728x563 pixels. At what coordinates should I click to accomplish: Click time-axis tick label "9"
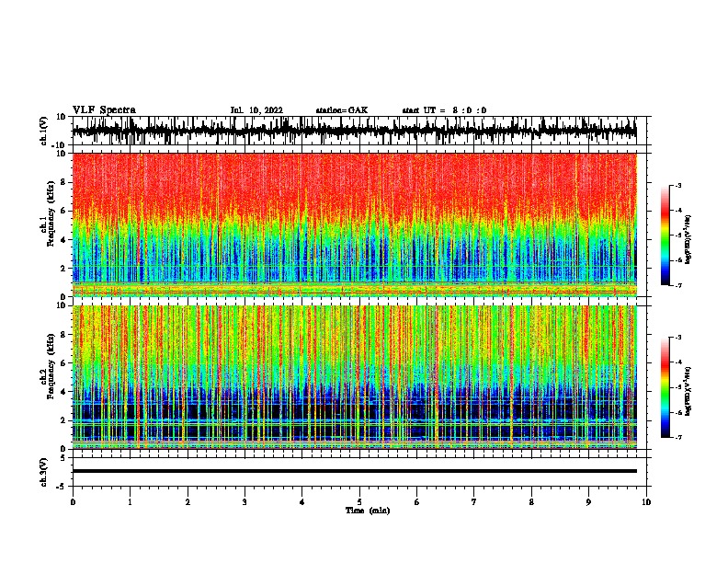point(588,502)
